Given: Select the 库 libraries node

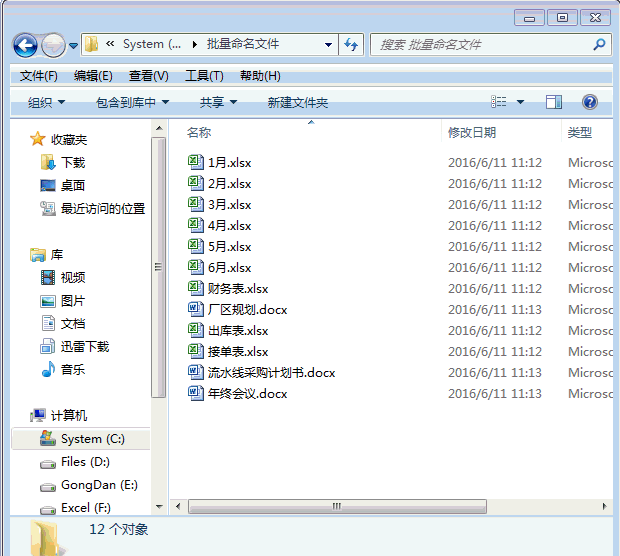Looking at the screenshot, I should (47, 255).
